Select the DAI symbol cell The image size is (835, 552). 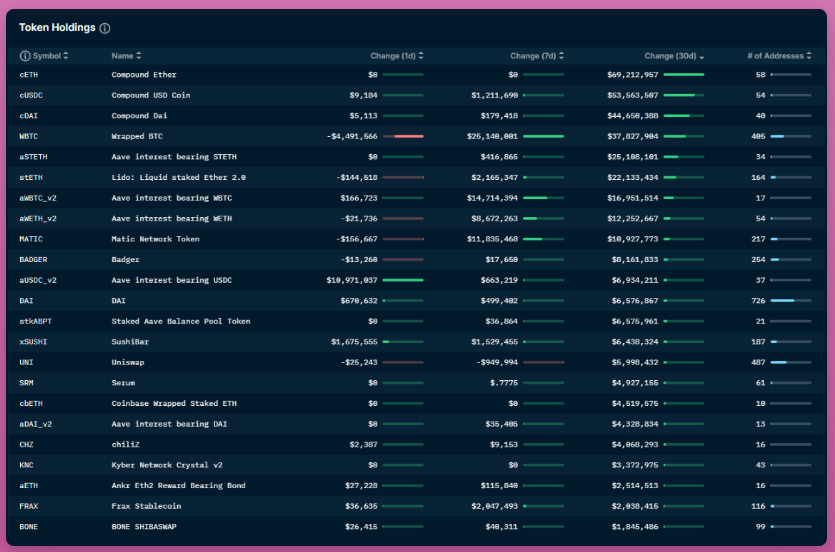26,301
